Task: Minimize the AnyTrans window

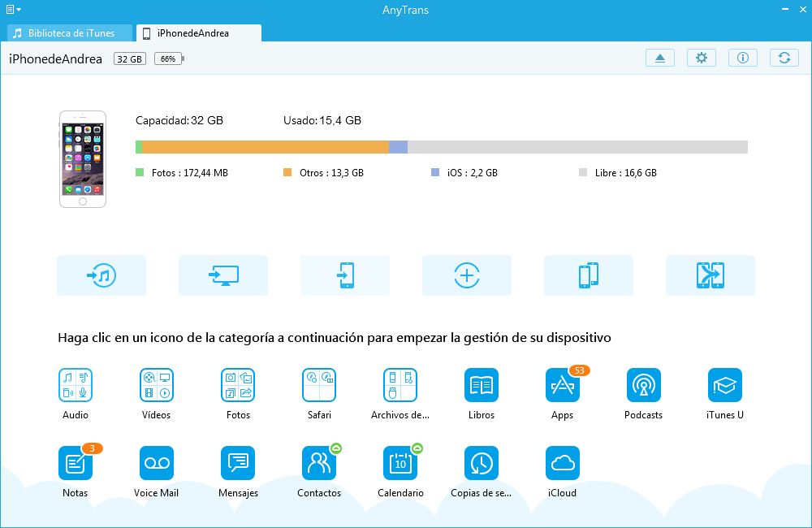Action: click(x=785, y=9)
